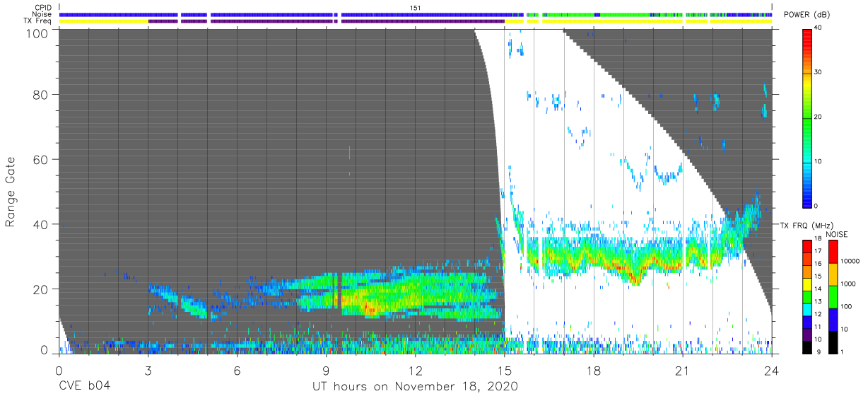868x401 pixels.
Task: Click the Range Gate axis tick '80'
Action: click(x=42, y=95)
